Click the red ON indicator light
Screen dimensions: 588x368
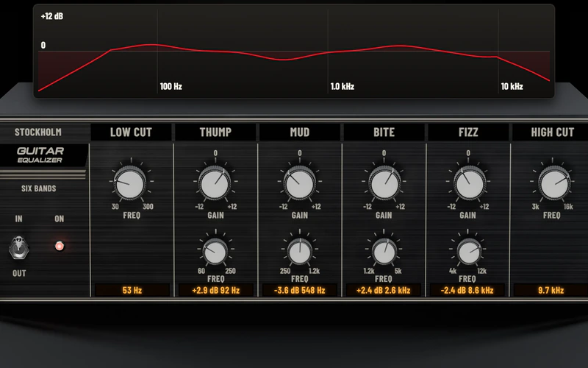tap(60, 246)
